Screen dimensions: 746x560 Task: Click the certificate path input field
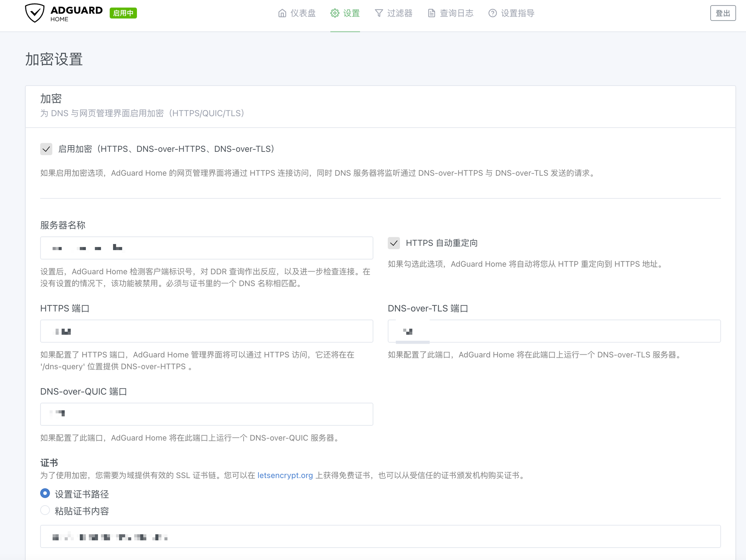pos(380,537)
